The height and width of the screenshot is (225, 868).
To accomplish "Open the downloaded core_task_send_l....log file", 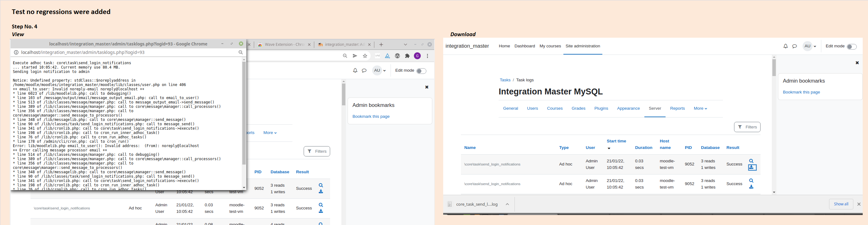I will (477, 204).
